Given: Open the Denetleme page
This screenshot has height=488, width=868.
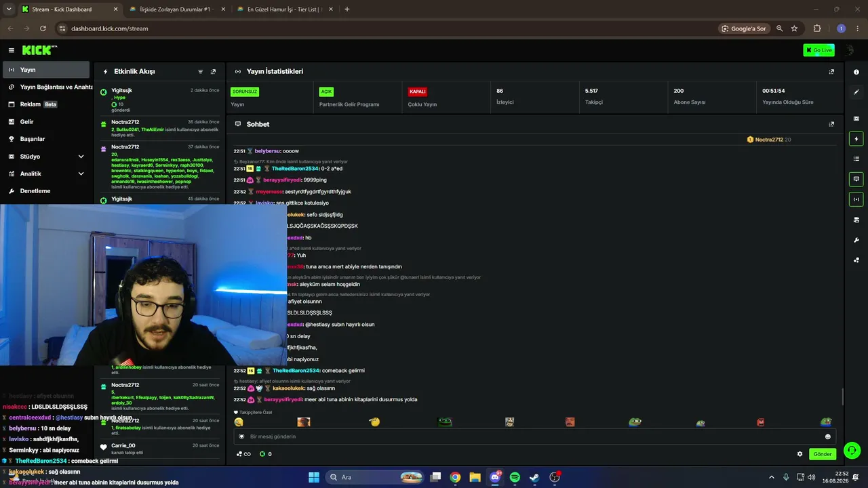Looking at the screenshot, I should click(x=45, y=191).
